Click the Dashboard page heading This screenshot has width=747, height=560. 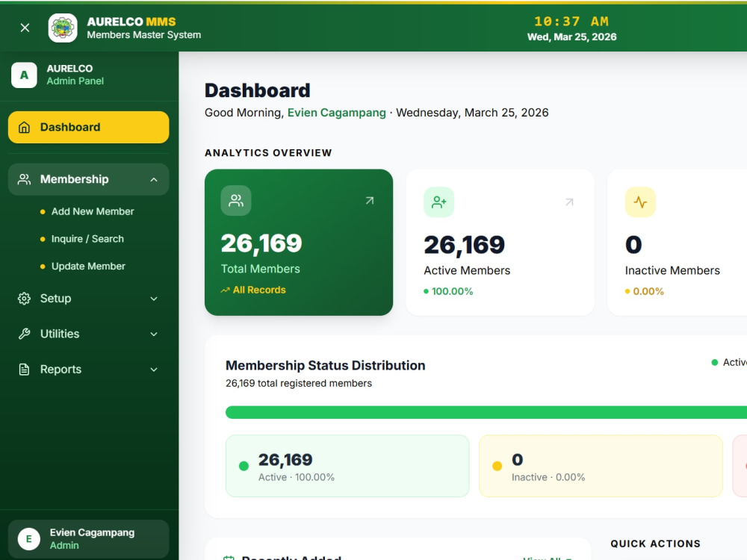(258, 90)
